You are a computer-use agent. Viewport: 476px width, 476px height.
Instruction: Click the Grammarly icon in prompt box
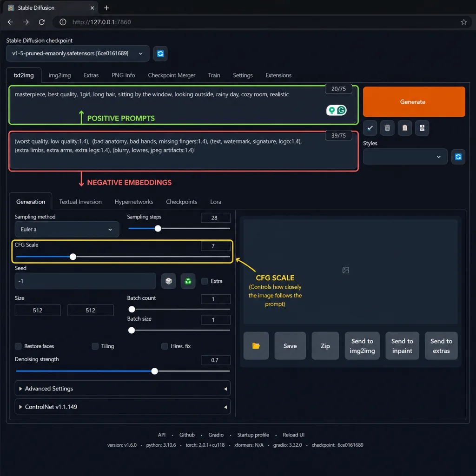coord(341,110)
